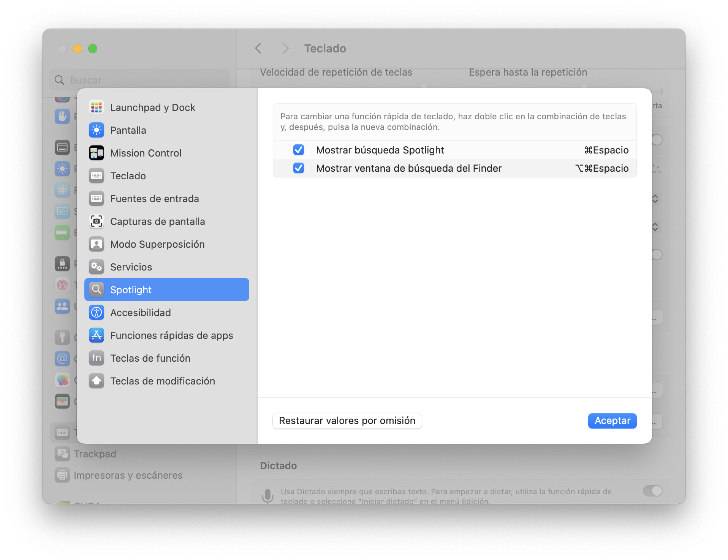728x560 pixels.
Task: Go back using the left chevron
Action: tap(258, 49)
